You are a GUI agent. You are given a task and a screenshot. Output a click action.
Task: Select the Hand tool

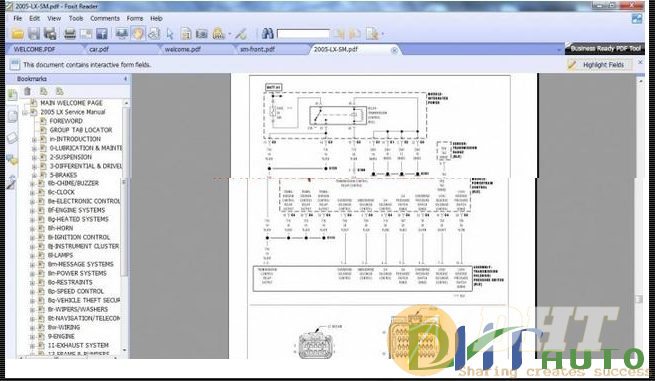(x=138, y=33)
